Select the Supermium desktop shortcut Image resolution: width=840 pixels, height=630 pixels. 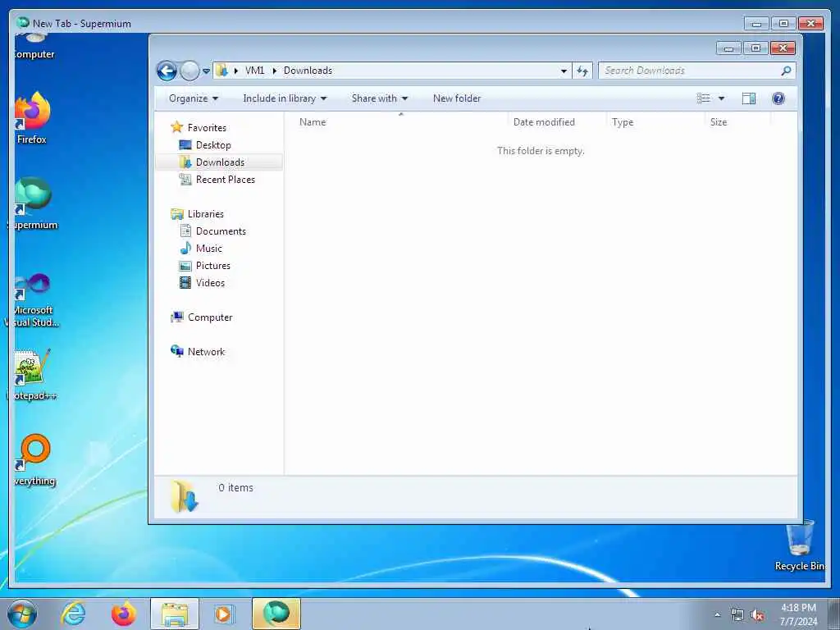[x=33, y=203]
